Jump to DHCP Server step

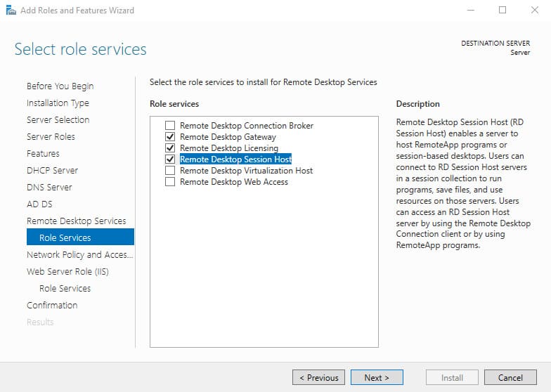52,170
